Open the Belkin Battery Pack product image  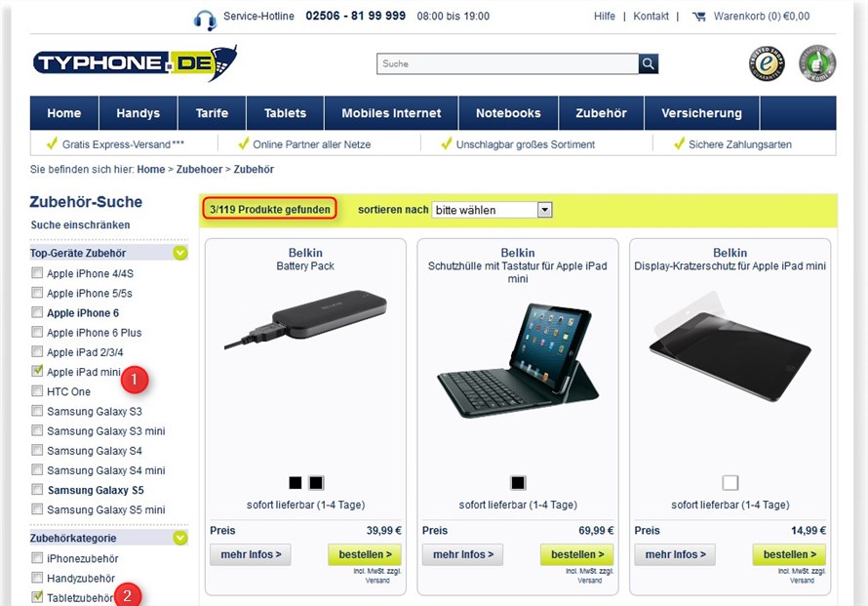[305, 320]
